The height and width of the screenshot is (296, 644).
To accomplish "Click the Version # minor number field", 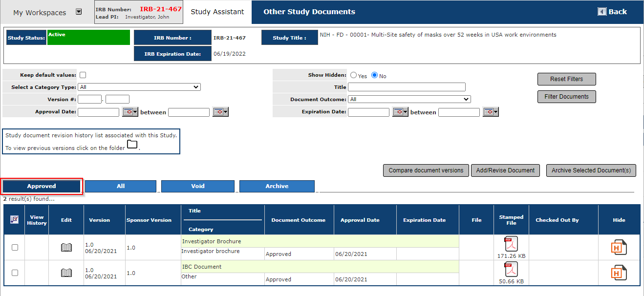I will (x=117, y=99).
